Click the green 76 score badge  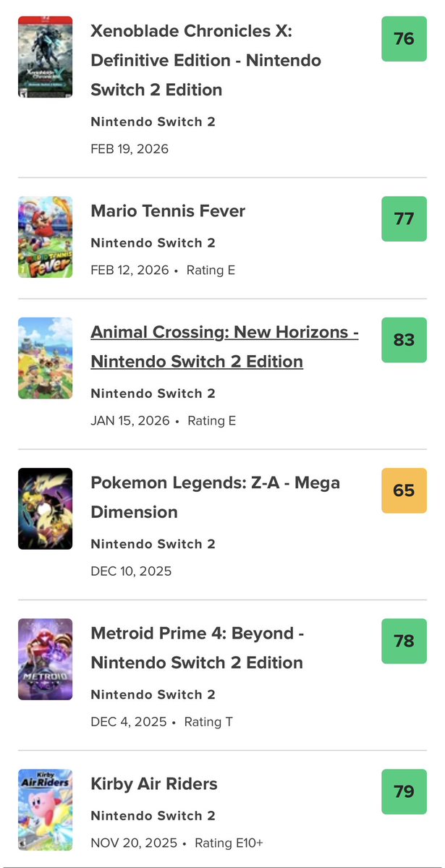[404, 38]
